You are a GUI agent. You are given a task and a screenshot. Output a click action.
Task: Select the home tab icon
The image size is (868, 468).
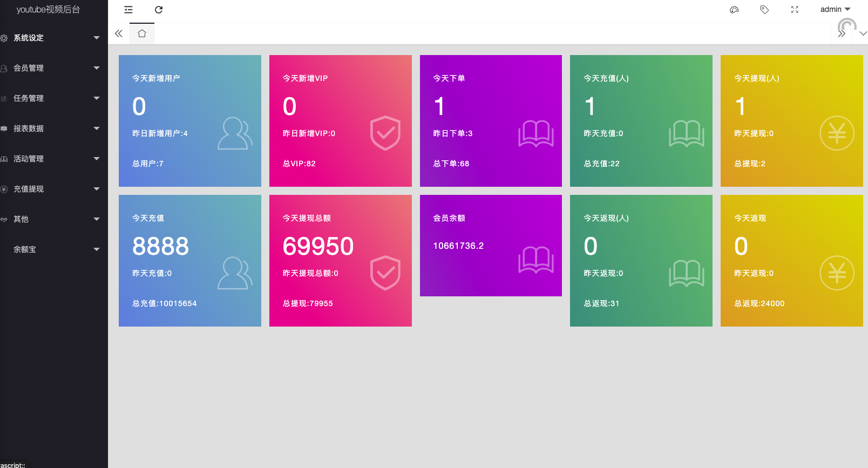[142, 33]
